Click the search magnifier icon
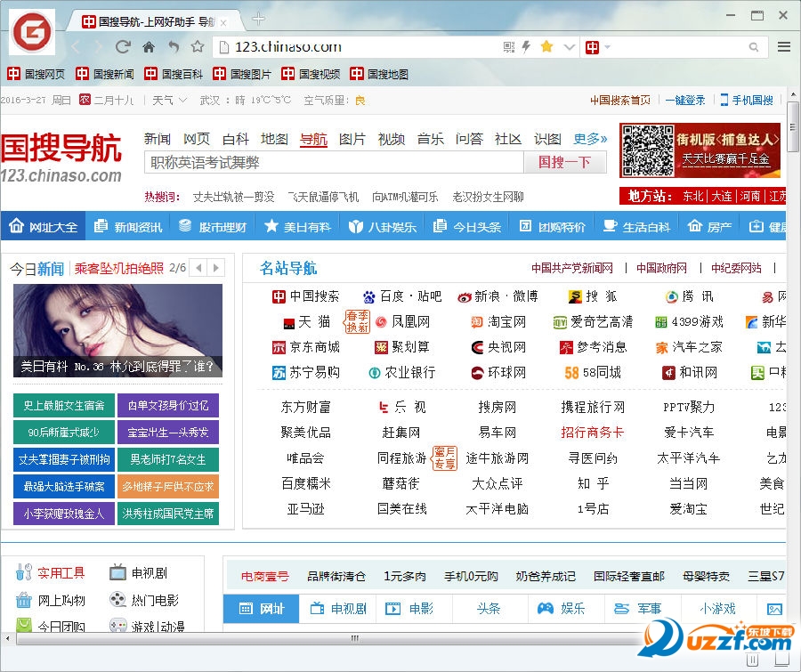This screenshot has height=672, width=801. click(x=754, y=47)
